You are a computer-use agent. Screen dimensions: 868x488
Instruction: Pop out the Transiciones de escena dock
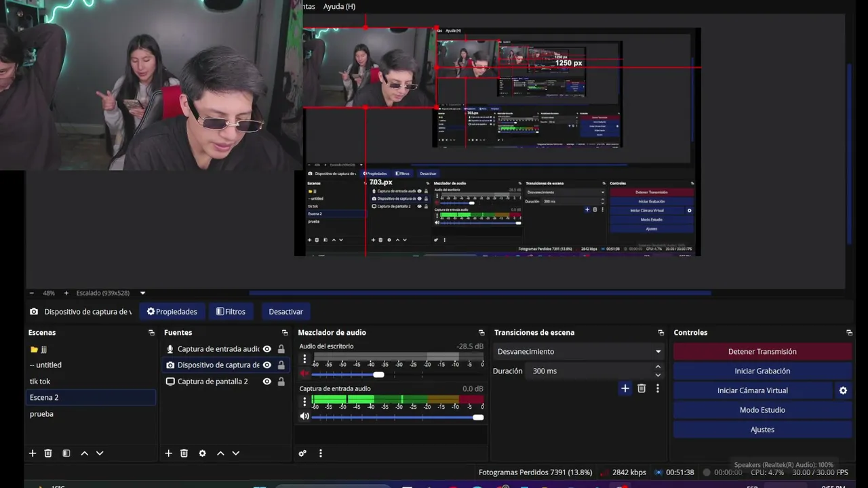pyautogui.click(x=660, y=333)
